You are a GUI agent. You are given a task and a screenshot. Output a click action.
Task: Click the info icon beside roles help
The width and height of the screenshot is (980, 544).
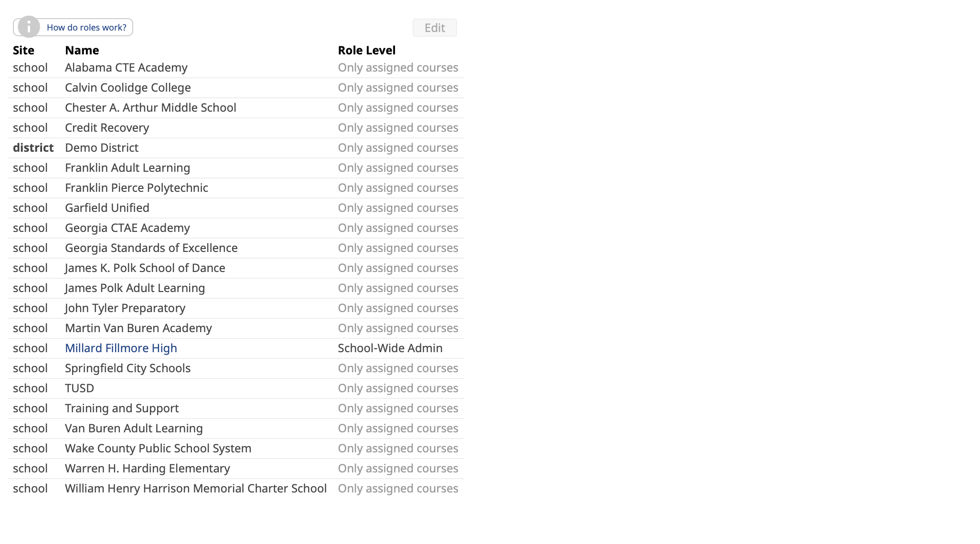click(29, 27)
